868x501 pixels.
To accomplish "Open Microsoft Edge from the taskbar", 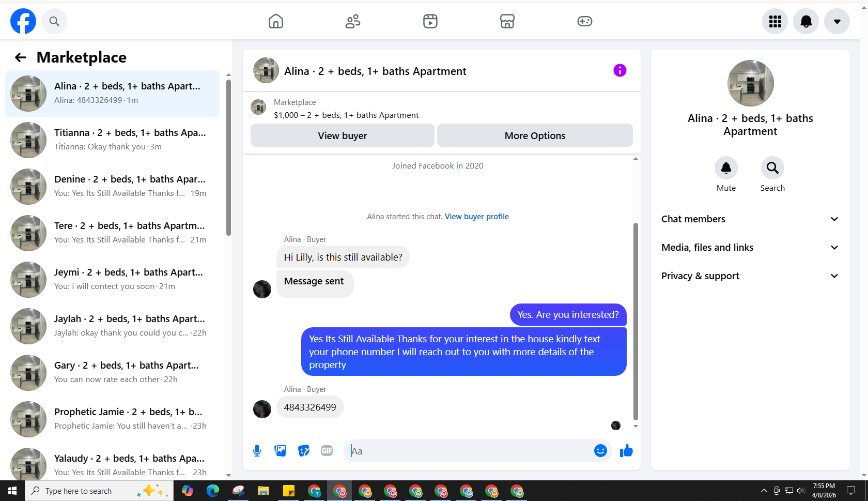I will coord(212,491).
